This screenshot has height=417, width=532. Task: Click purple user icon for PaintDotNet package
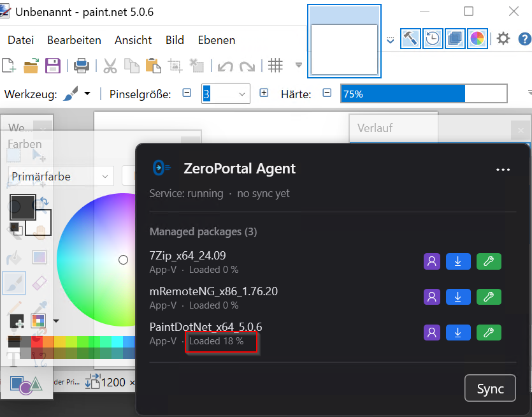point(432,332)
